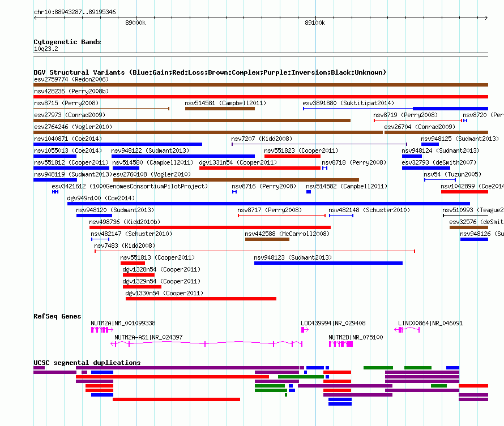Select the 10q23.2 band label
This screenshot has width=504, height=426.
(x=46, y=49)
